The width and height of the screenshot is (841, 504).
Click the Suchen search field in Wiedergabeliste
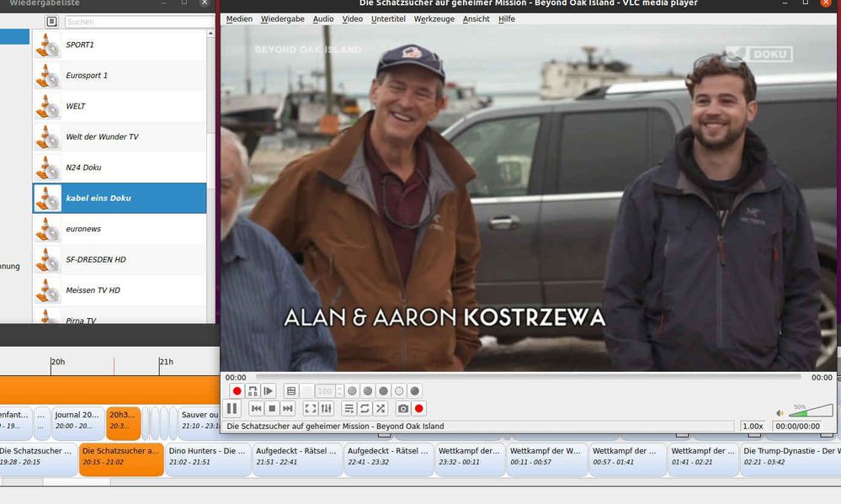pos(140,21)
